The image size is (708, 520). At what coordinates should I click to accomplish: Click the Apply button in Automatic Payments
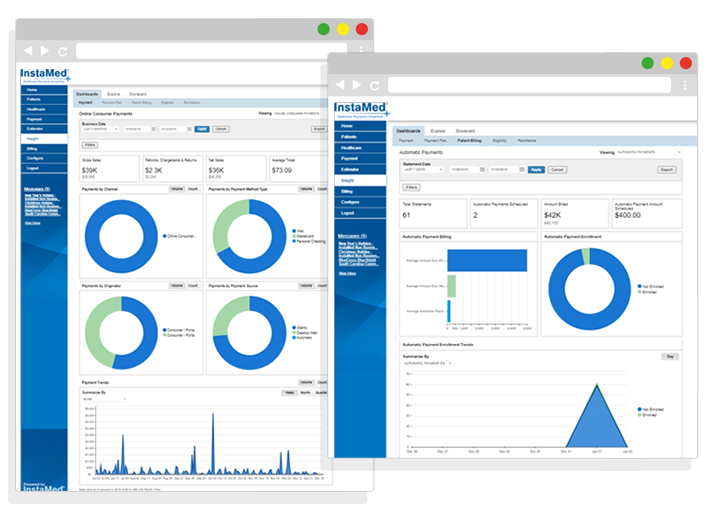(536, 169)
